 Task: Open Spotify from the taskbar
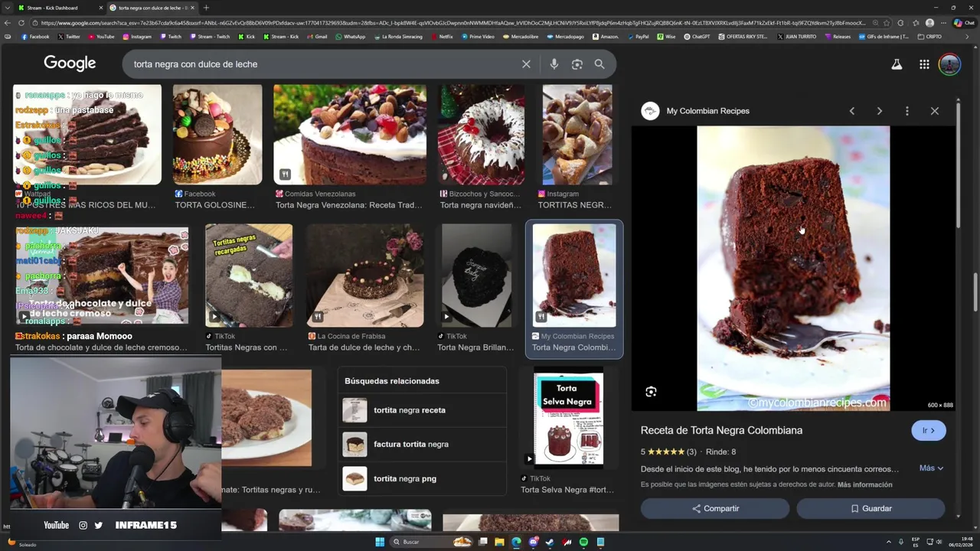(583, 542)
